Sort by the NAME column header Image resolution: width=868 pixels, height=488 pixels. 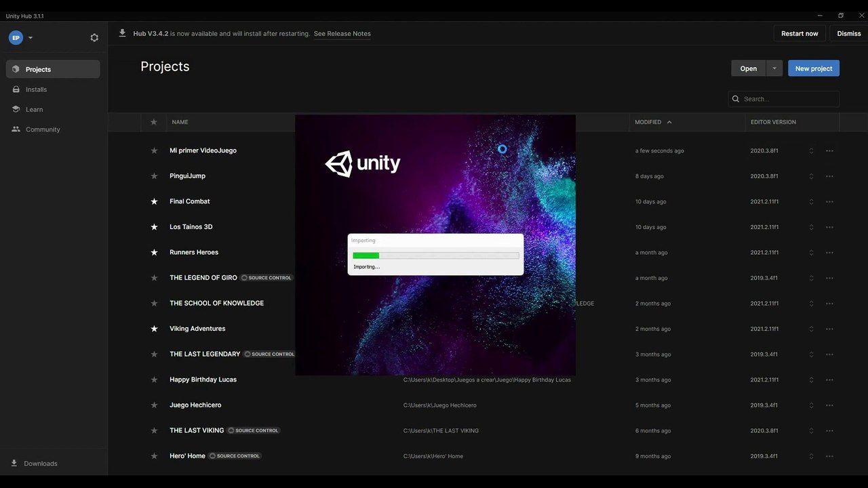(x=180, y=122)
